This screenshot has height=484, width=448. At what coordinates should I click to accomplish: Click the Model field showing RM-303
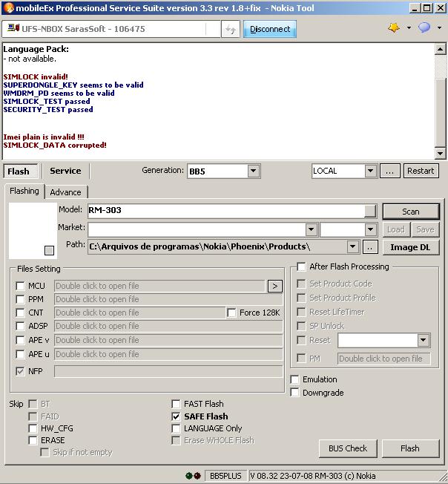point(226,211)
